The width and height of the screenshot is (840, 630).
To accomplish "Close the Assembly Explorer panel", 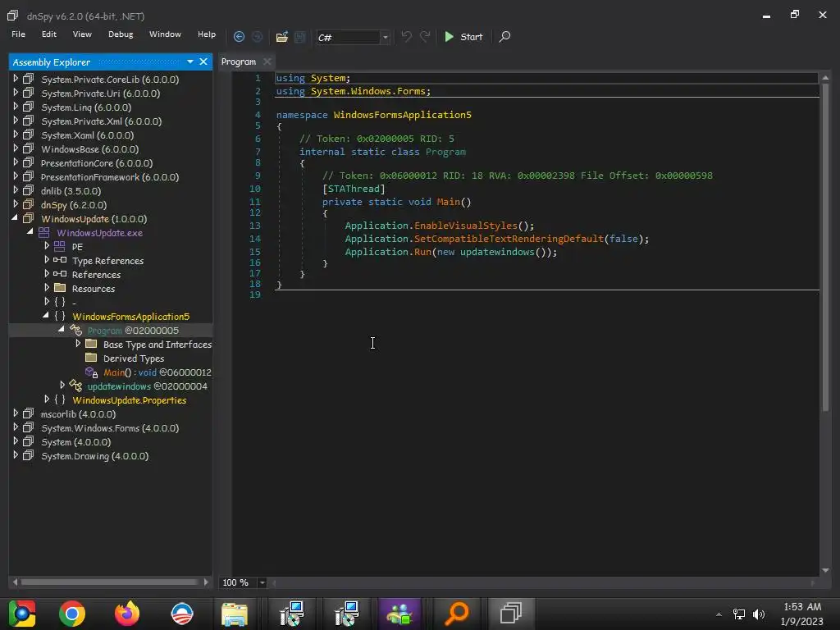I will tap(203, 62).
